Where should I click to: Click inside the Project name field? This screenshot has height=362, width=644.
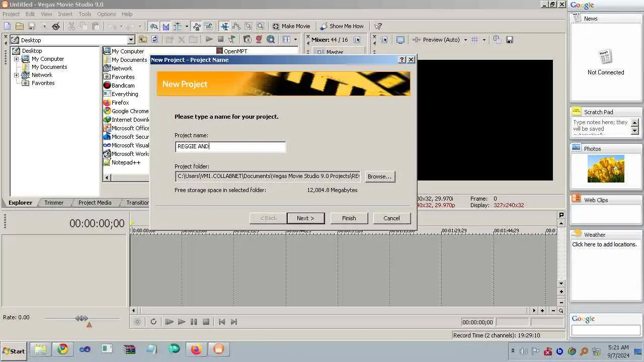tap(230, 146)
